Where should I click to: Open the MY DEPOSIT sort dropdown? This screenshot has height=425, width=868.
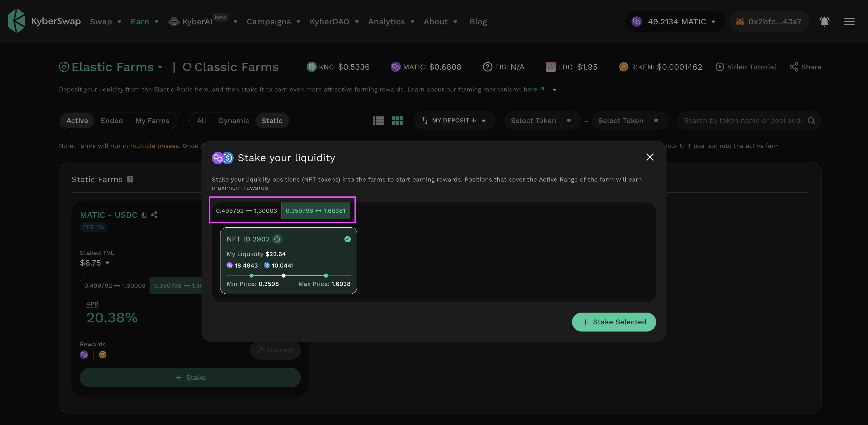(454, 120)
